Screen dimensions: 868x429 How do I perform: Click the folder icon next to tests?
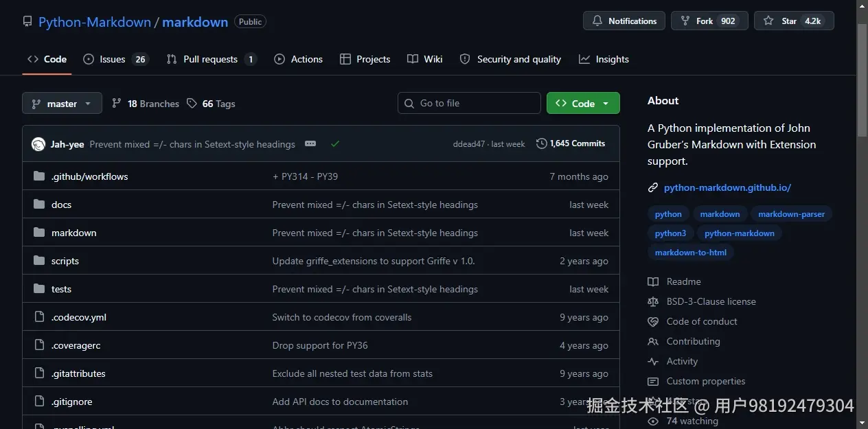pos(39,289)
